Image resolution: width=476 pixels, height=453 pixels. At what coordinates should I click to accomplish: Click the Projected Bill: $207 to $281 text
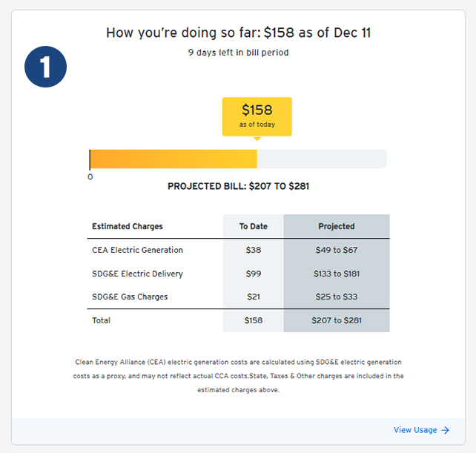point(238,186)
